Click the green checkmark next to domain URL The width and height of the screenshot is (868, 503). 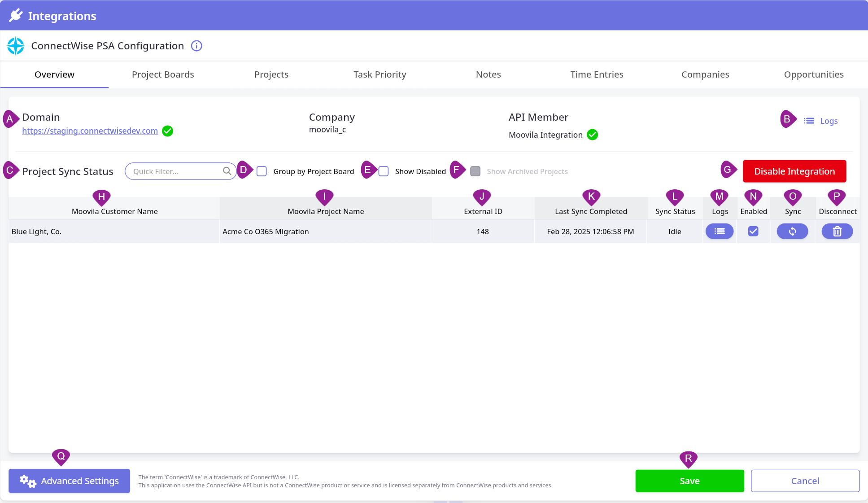pyautogui.click(x=168, y=131)
